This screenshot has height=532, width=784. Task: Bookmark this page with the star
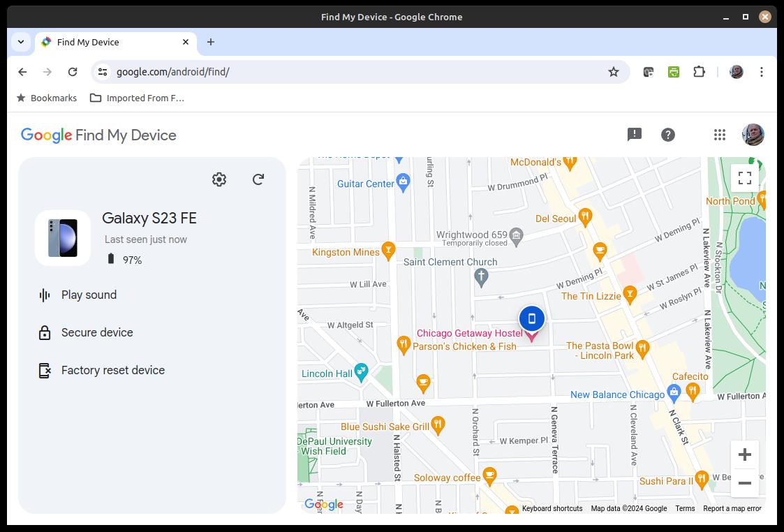point(614,72)
